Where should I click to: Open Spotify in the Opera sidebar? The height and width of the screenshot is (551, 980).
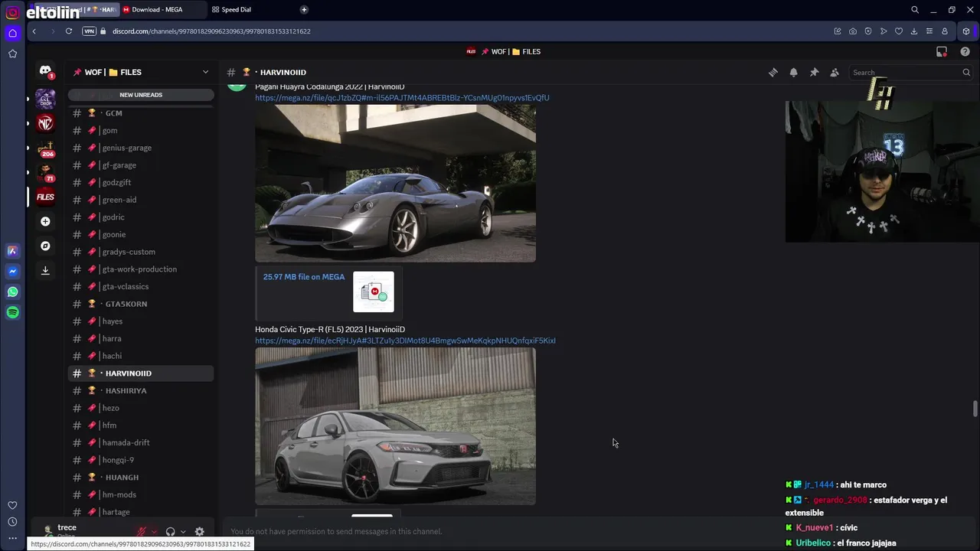coord(12,312)
